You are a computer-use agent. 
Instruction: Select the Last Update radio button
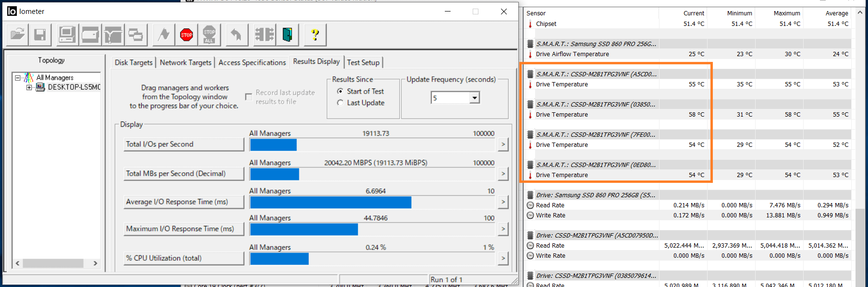340,103
